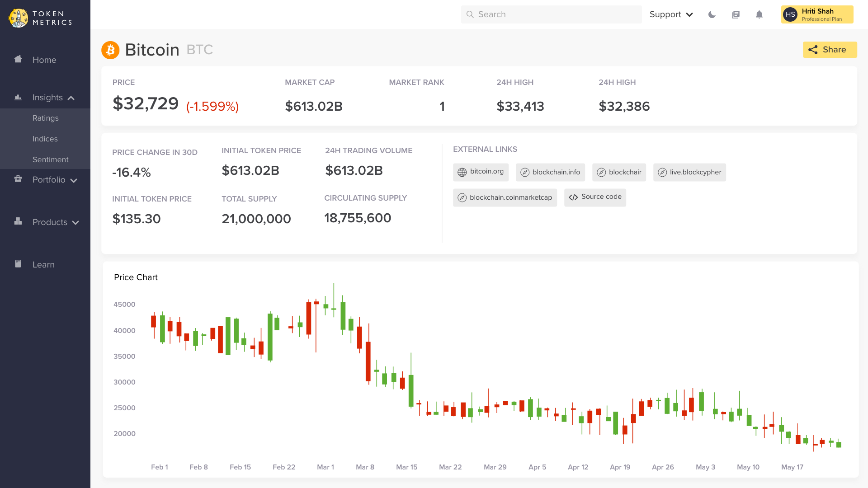Image resolution: width=868 pixels, height=488 pixels.
Task: Go to Indices in sidebar
Action: [x=45, y=139]
